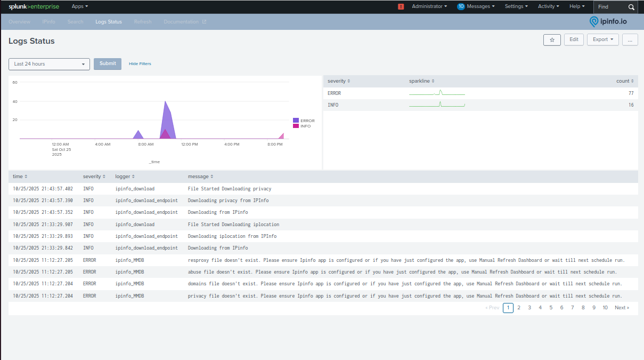Image resolution: width=644 pixels, height=360 pixels.
Task: Open the Refresh navigation tab
Action: click(x=142, y=21)
